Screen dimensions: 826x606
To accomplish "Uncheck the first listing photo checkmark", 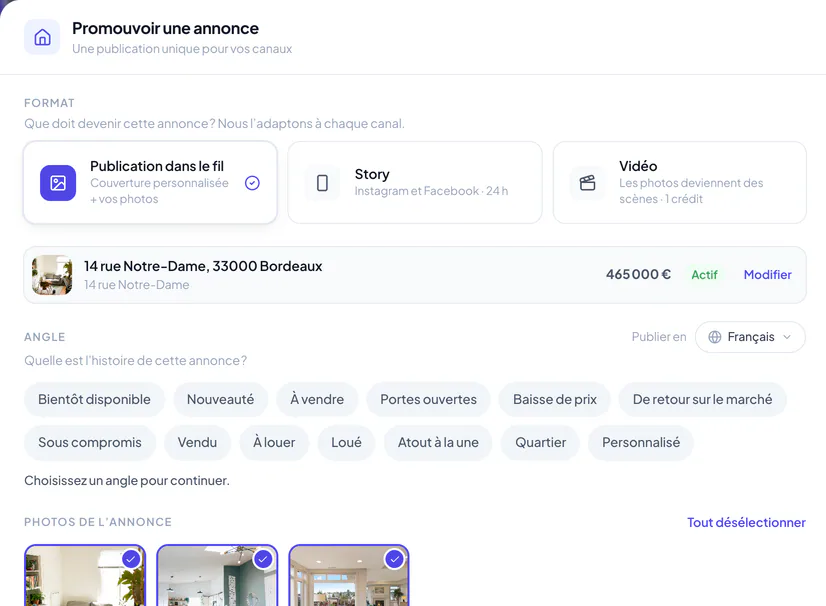I will pyautogui.click(x=131, y=559).
